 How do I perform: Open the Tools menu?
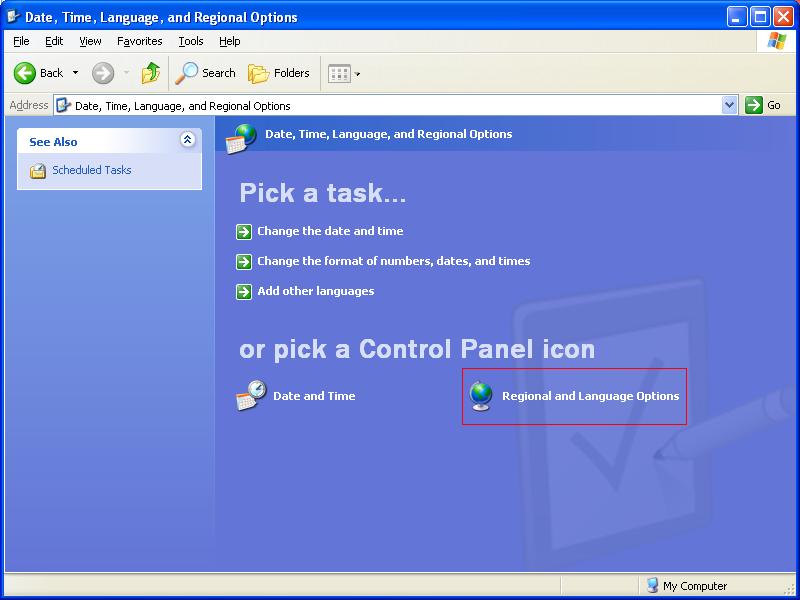[x=191, y=41]
